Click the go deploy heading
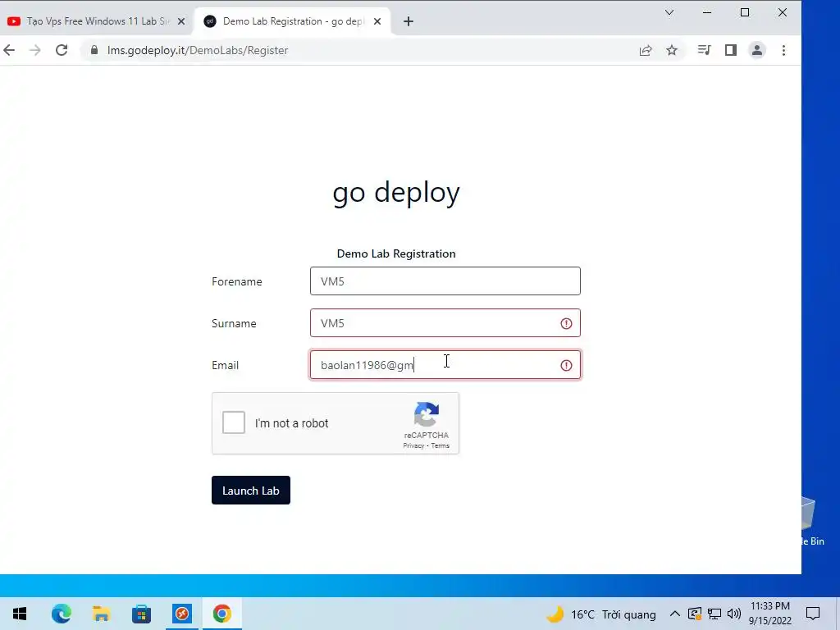 click(396, 192)
